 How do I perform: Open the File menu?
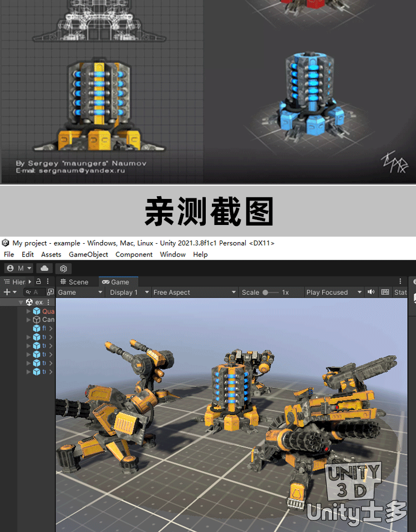pos(9,254)
